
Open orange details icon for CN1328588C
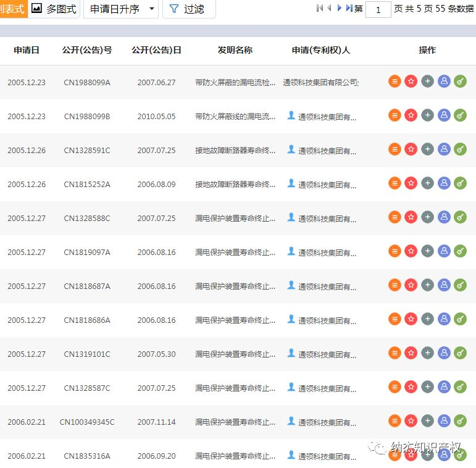coord(395,217)
